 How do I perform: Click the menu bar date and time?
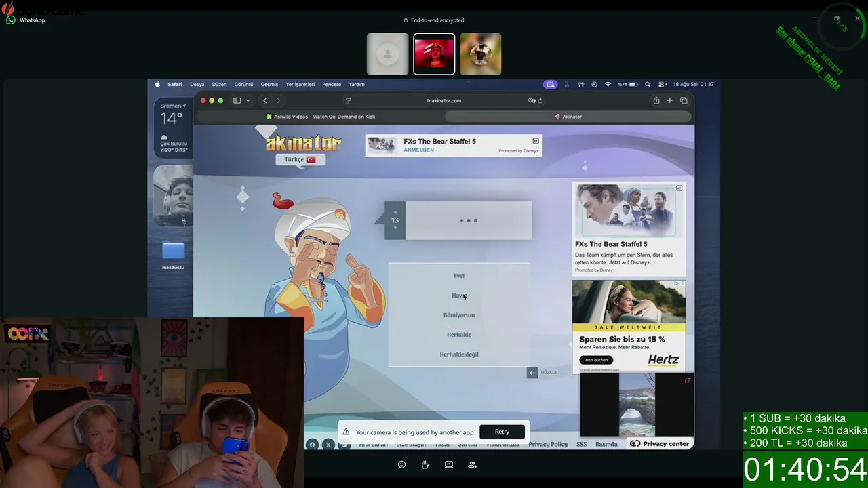pyautogui.click(x=693, y=85)
